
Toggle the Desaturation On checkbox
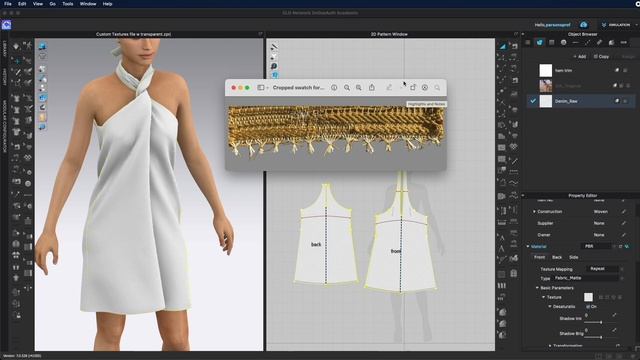coord(588,307)
